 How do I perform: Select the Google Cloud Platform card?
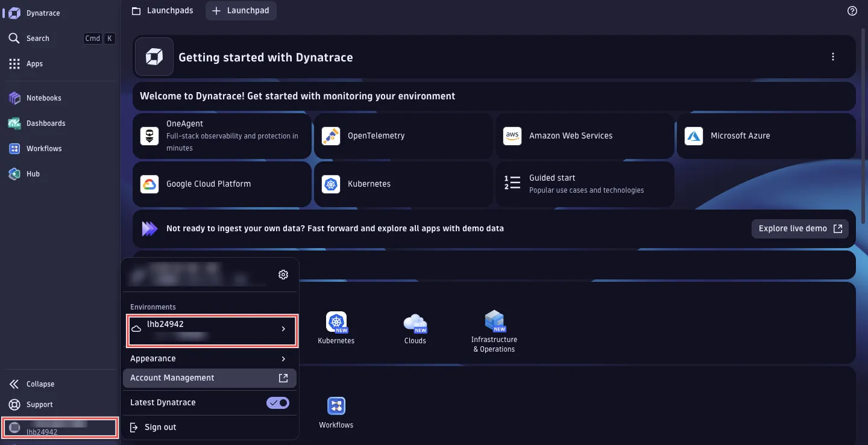tap(222, 184)
